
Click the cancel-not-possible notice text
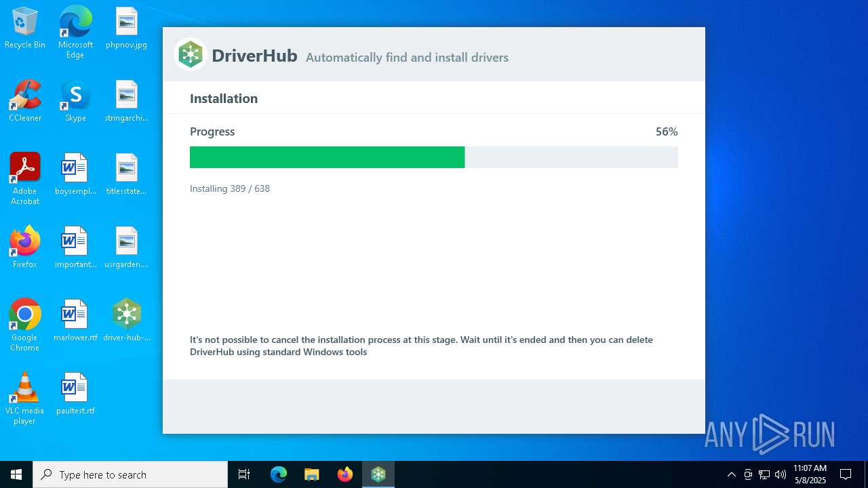(x=421, y=346)
